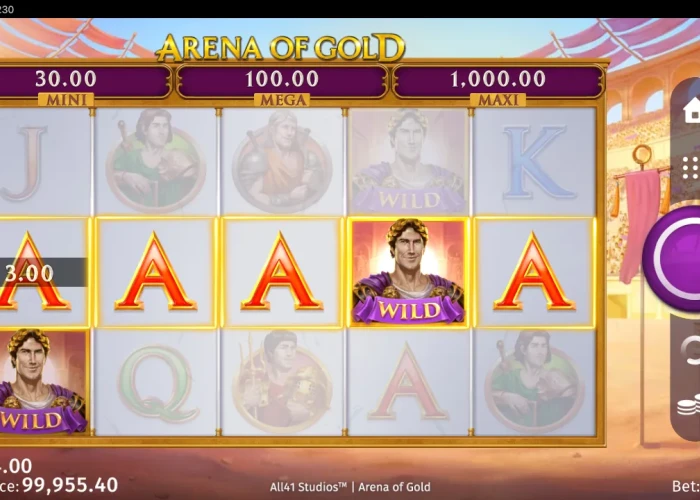Click the MEGA jackpot 100.00 panel
This screenshot has width=700, height=500.
click(282, 83)
